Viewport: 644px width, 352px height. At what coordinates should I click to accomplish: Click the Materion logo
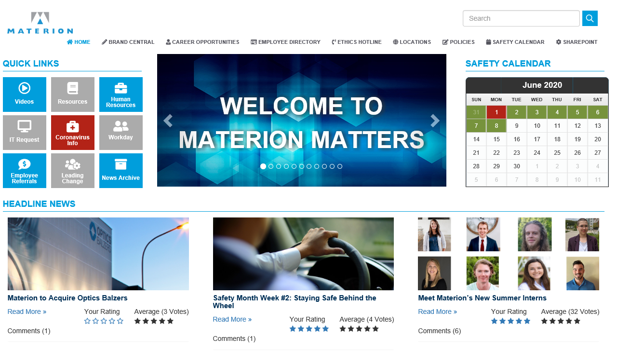40,23
